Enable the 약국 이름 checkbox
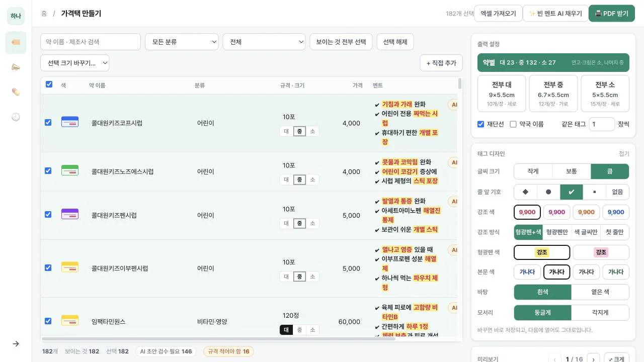The width and height of the screenshot is (644, 362). pyautogui.click(x=513, y=124)
